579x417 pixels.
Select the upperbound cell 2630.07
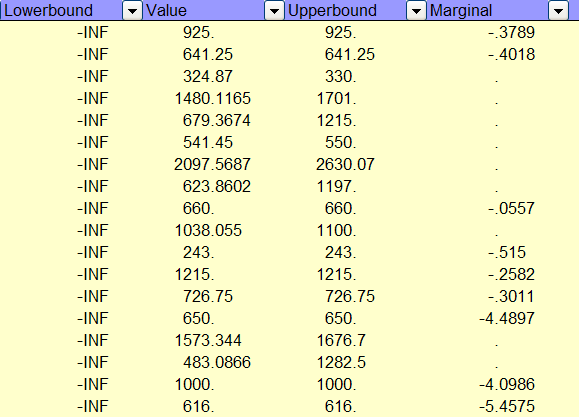point(345,164)
